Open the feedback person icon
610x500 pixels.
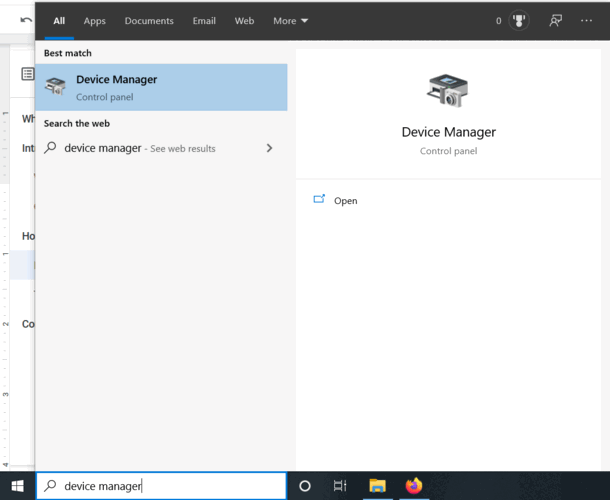point(556,21)
